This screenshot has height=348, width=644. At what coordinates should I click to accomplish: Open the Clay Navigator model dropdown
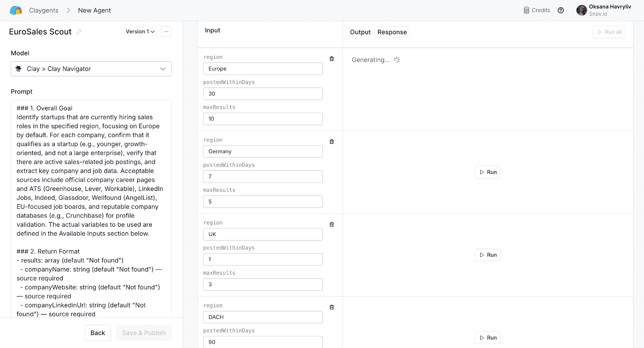click(x=91, y=69)
